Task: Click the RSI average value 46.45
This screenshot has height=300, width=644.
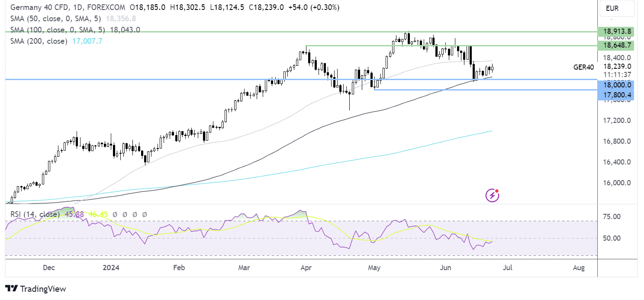Action: point(97,214)
